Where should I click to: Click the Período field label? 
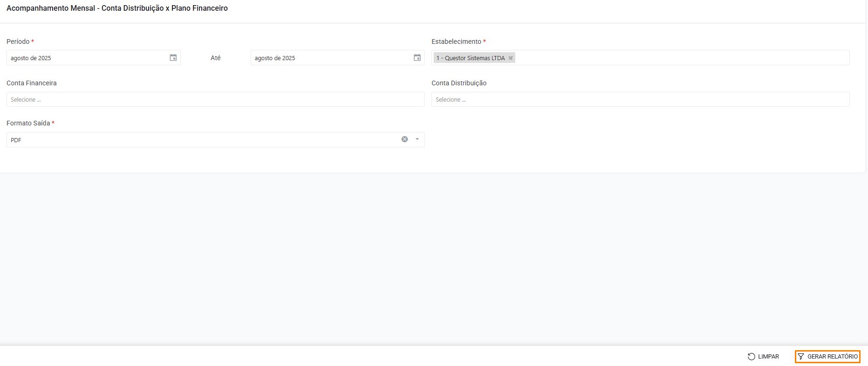(x=18, y=41)
